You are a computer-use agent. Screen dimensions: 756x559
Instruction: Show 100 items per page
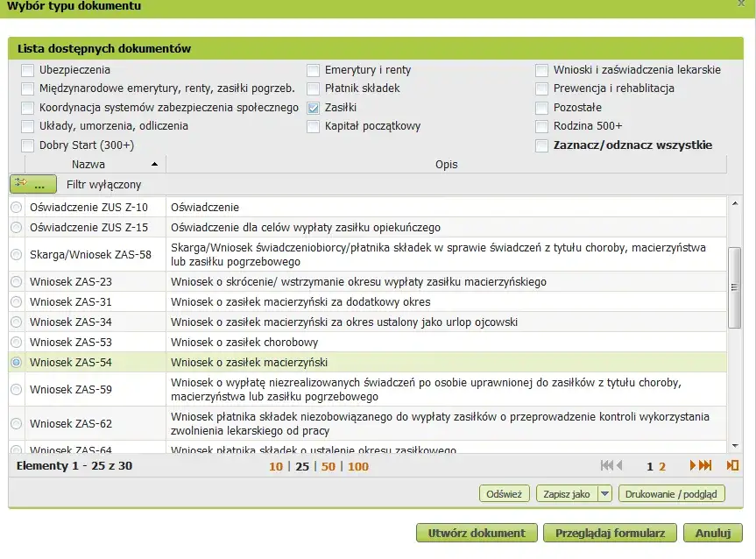pyautogui.click(x=357, y=466)
